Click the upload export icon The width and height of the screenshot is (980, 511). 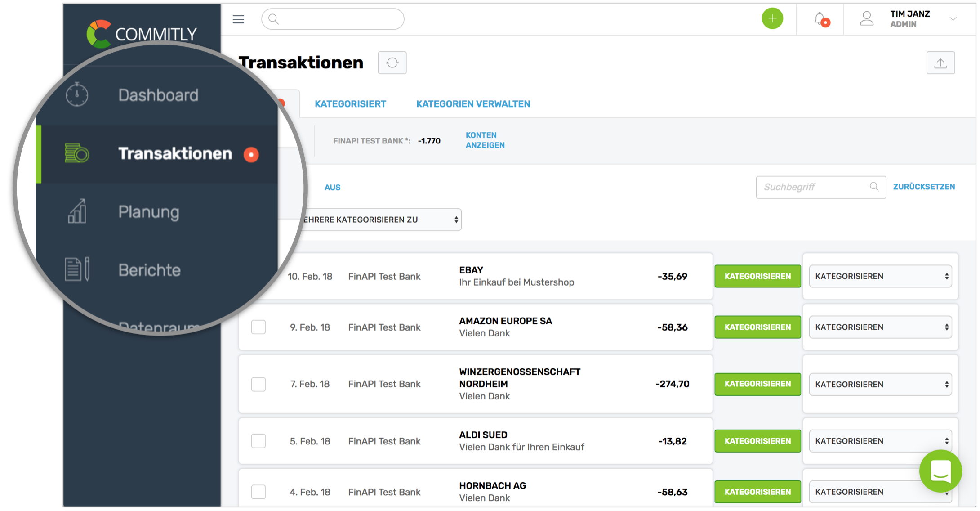pyautogui.click(x=940, y=63)
